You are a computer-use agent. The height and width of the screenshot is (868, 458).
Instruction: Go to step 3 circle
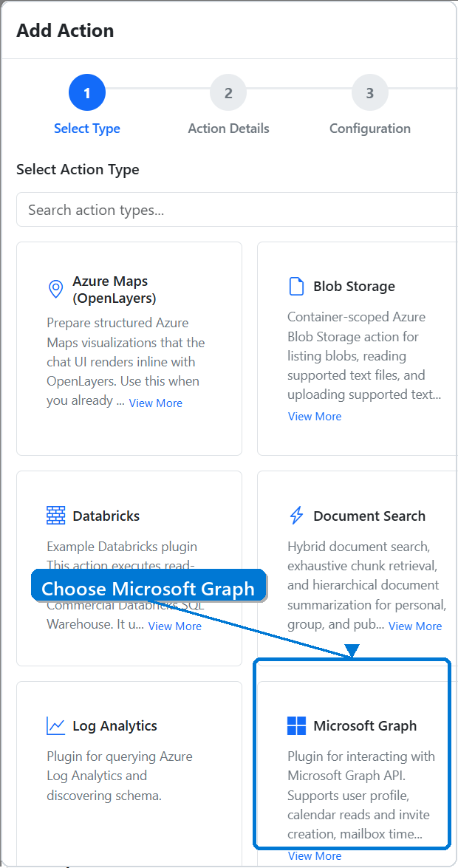[x=370, y=93]
